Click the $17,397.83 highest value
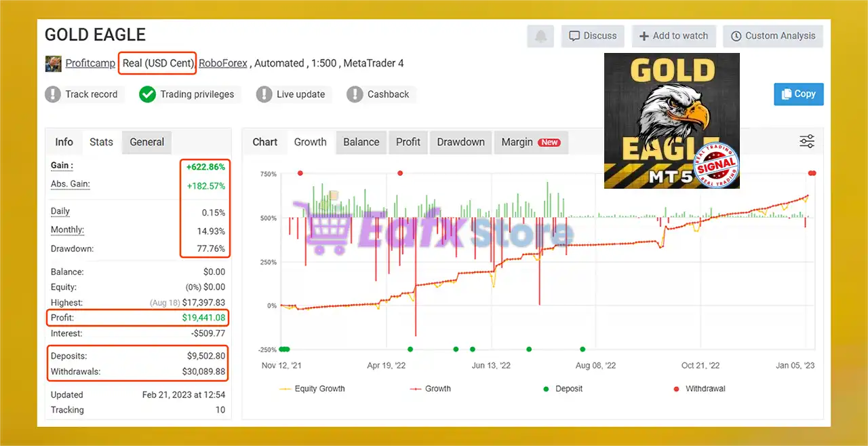The width and height of the screenshot is (868, 446). pyautogui.click(x=203, y=303)
